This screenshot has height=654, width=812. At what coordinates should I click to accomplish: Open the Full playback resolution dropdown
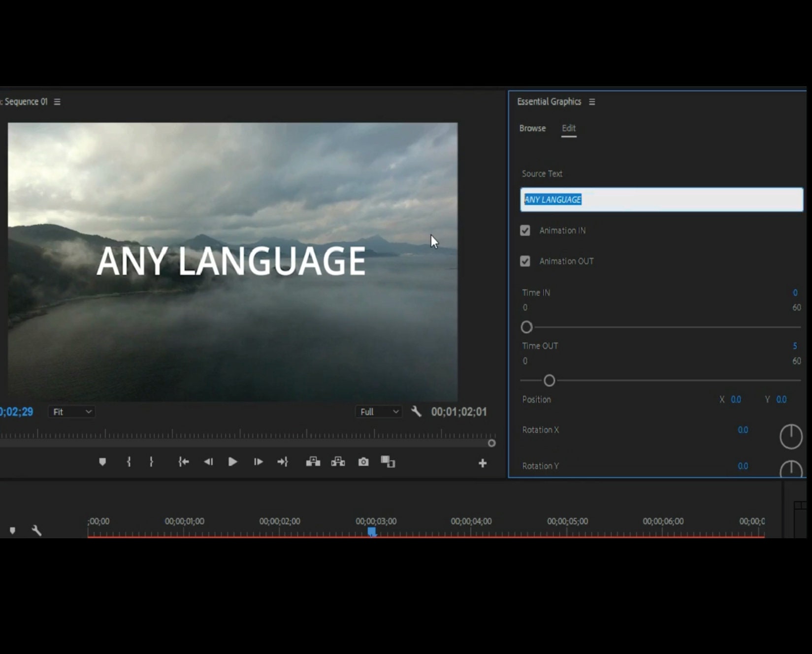click(x=378, y=412)
